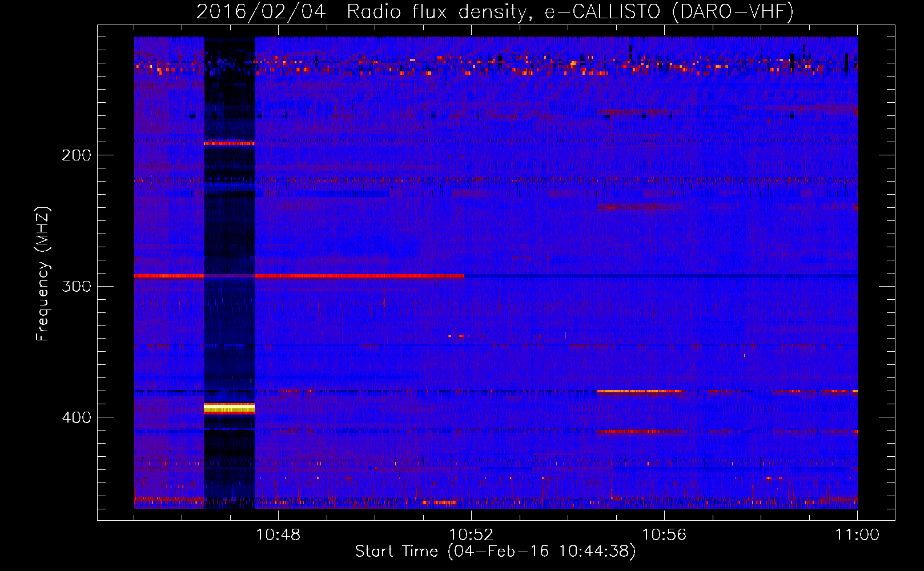Click the 10:52 time tick label
The image size is (924, 571).
(x=471, y=535)
